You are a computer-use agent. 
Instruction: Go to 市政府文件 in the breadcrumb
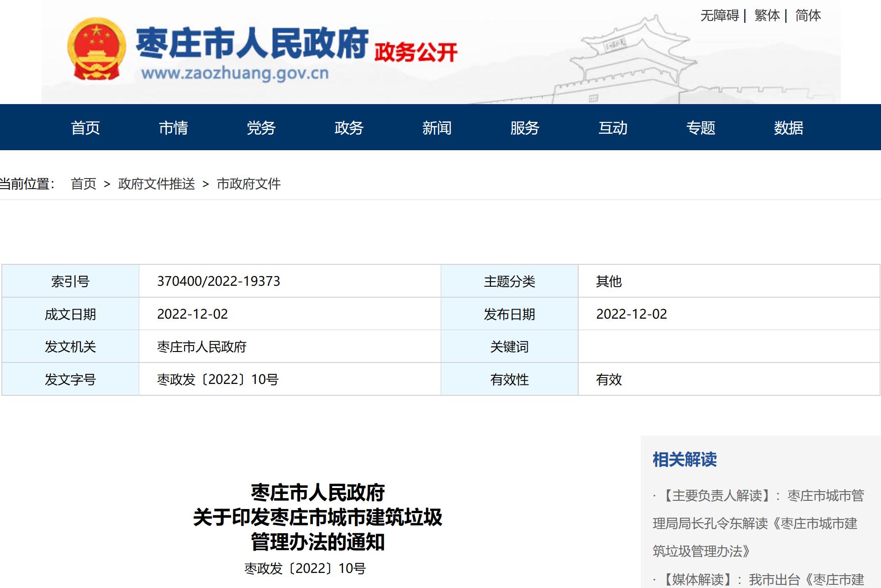click(x=249, y=184)
